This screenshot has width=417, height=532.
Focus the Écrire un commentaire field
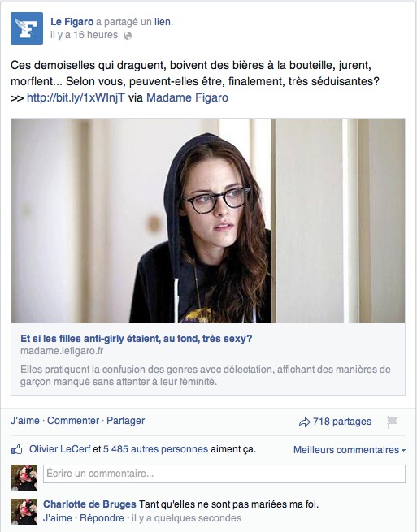point(224,474)
